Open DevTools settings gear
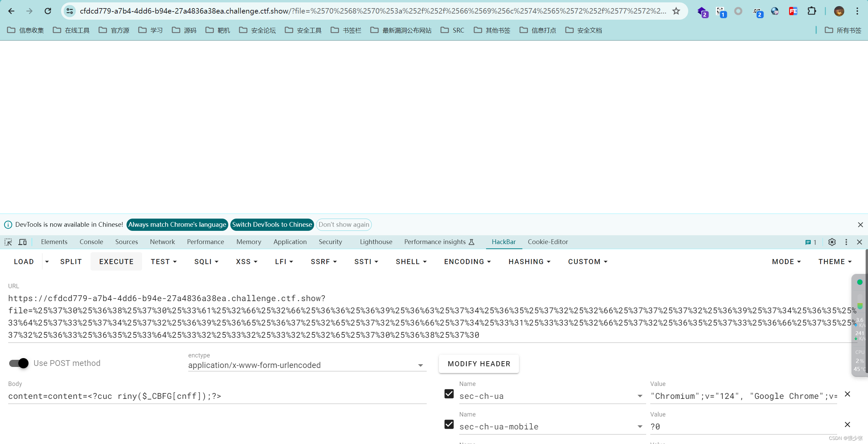Viewport: 868px width, 444px height. pyautogui.click(x=832, y=242)
